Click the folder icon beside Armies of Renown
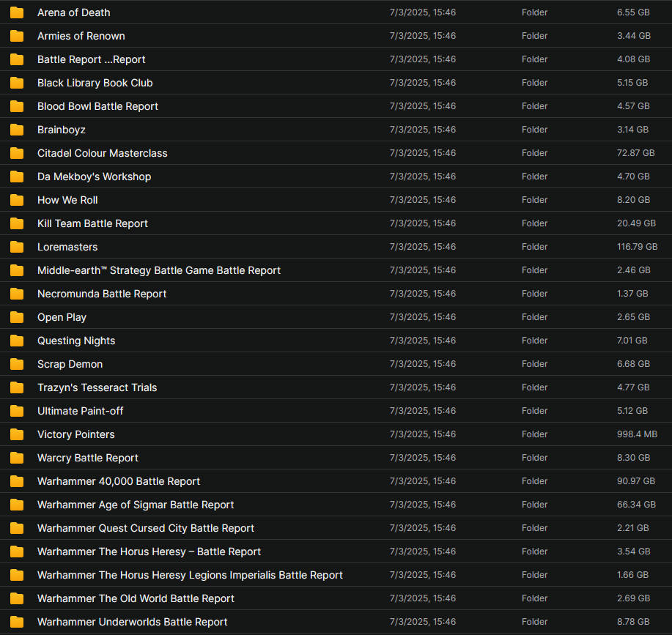 click(17, 36)
